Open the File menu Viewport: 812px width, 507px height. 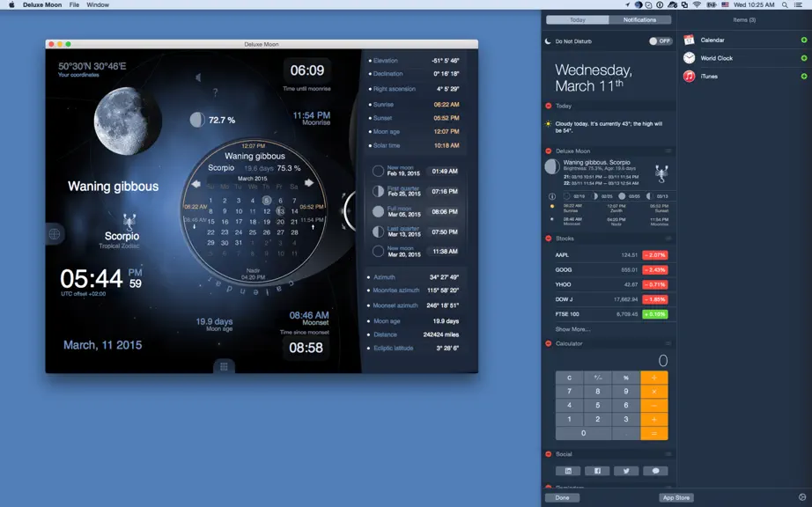(75, 4)
